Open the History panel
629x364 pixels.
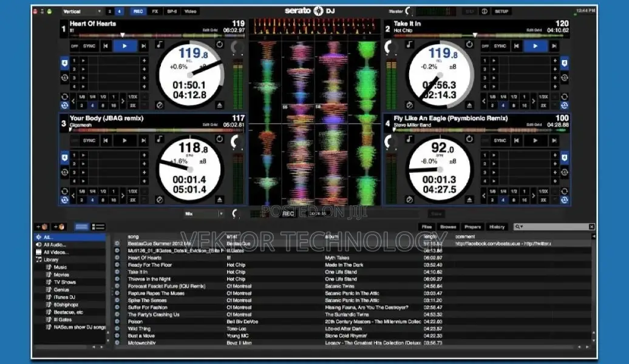[x=497, y=227]
